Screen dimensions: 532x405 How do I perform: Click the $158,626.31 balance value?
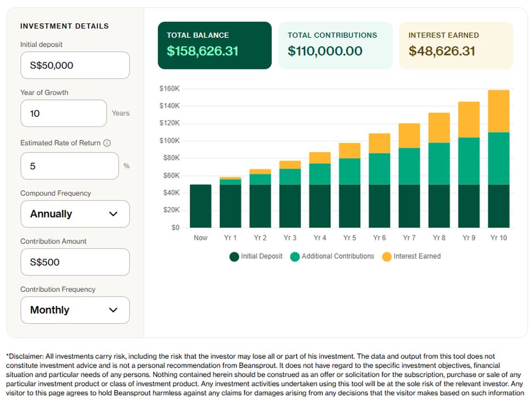(202, 51)
